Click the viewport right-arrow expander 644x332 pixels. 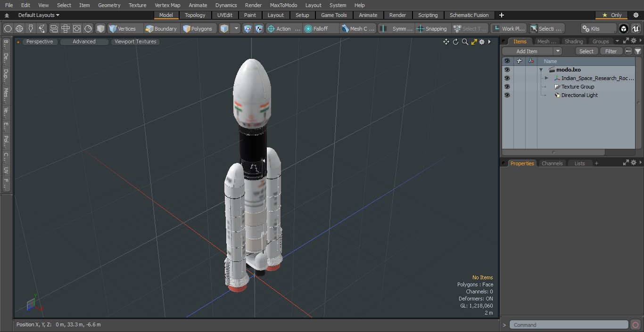click(489, 42)
